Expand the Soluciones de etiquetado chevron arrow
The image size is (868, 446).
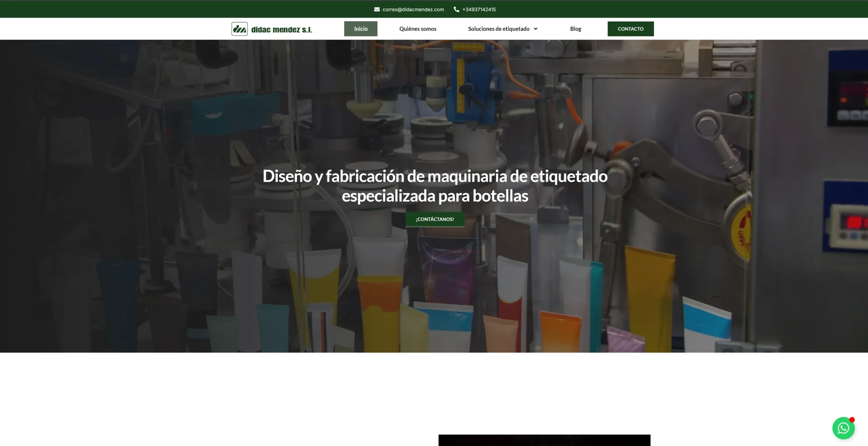point(536,29)
